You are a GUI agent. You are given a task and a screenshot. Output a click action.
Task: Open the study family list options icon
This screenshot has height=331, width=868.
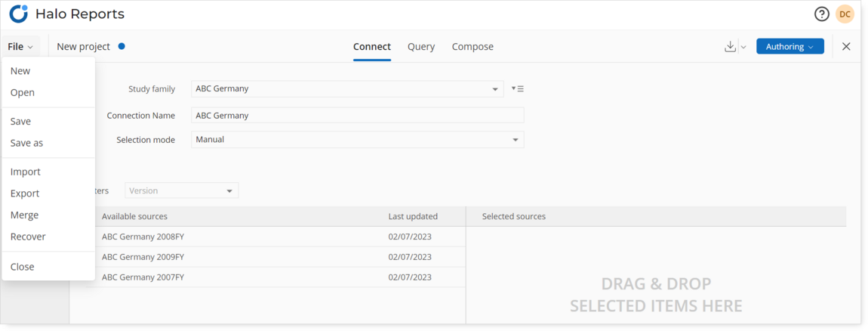tap(518, 88)
